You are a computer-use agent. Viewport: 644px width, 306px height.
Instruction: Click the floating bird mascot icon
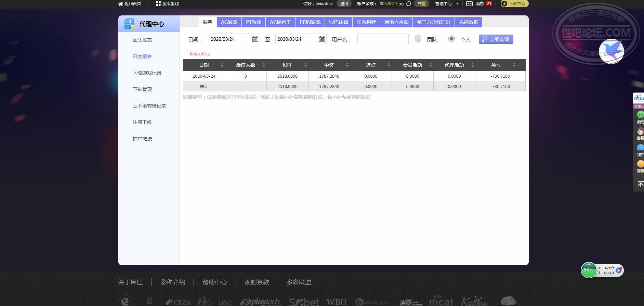click(x=612, y=51)
